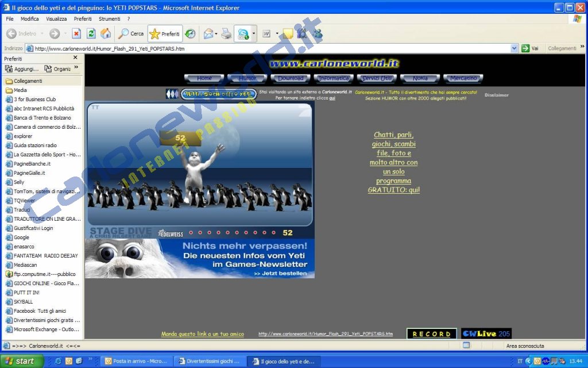Click Aggiungi in the Favorites panel
Screen dimensions: 588x368
22,69
